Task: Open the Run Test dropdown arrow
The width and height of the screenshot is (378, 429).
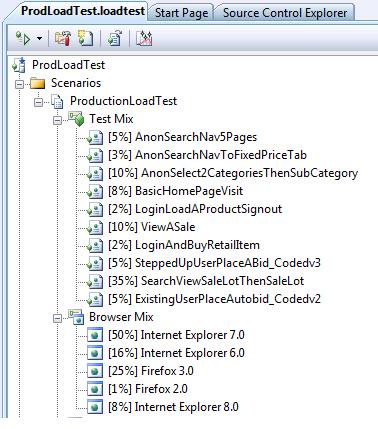Action: (x=39, y=39)
